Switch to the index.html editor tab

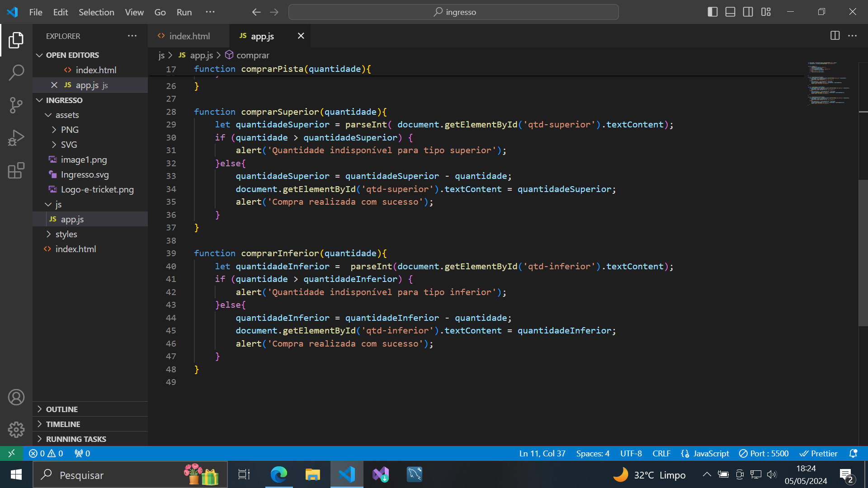click(x=189, y=36)
